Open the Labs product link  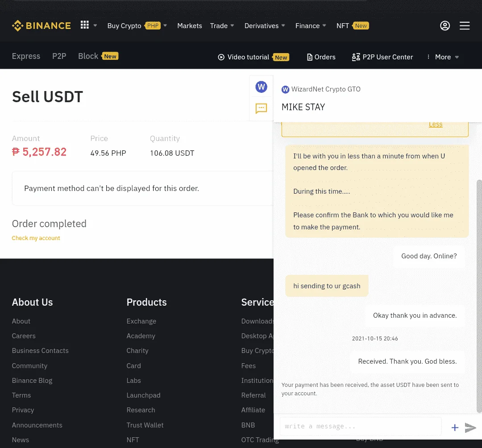[134, 381]
